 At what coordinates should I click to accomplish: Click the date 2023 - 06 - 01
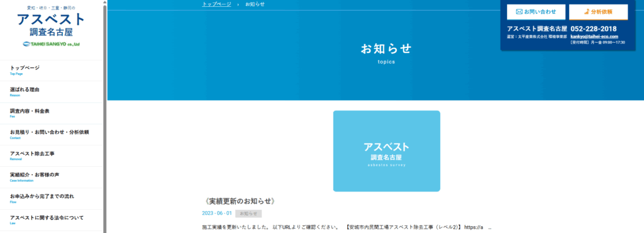pos(217,213)
